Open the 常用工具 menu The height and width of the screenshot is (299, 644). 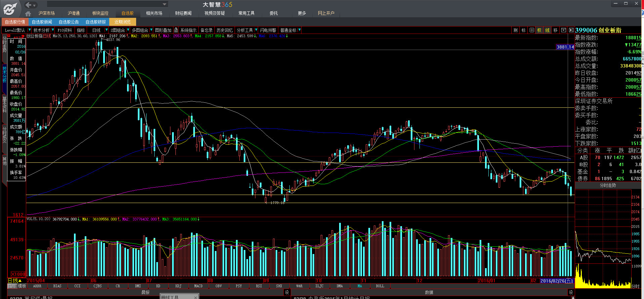[246, 13]
